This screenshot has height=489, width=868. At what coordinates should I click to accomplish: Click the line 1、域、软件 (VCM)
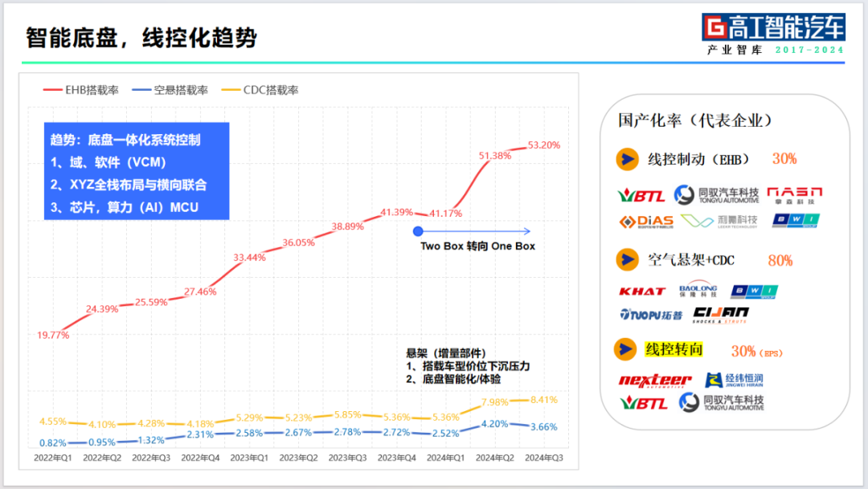pos(108,162)
